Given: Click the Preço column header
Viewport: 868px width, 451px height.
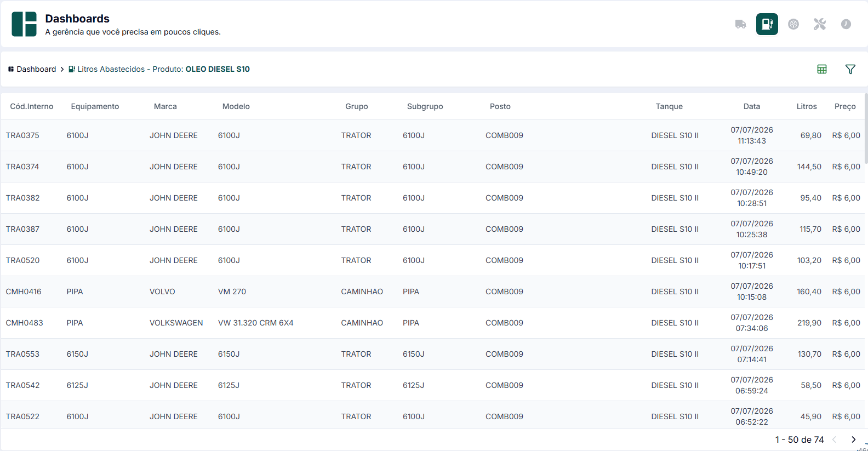Looking at the screenshot, I should tap(845, 106).
